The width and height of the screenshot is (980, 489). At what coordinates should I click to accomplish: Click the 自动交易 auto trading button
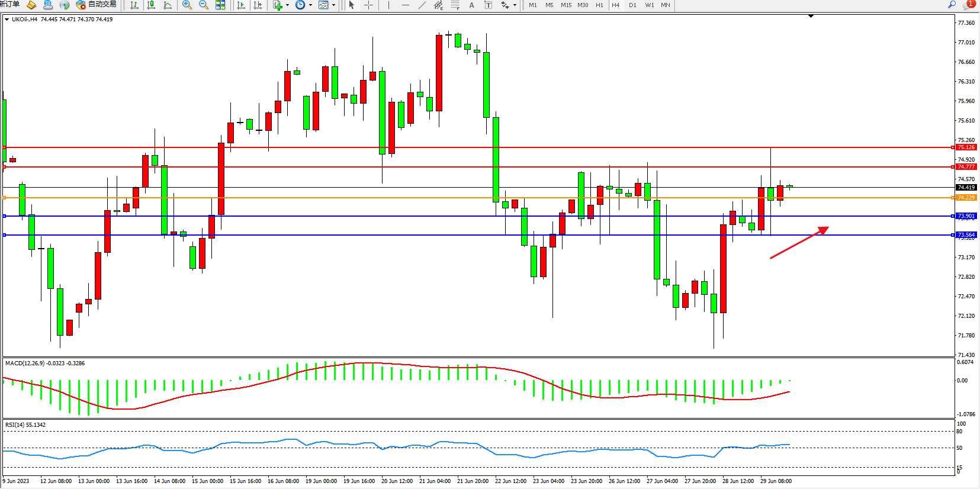coord(97,5)
